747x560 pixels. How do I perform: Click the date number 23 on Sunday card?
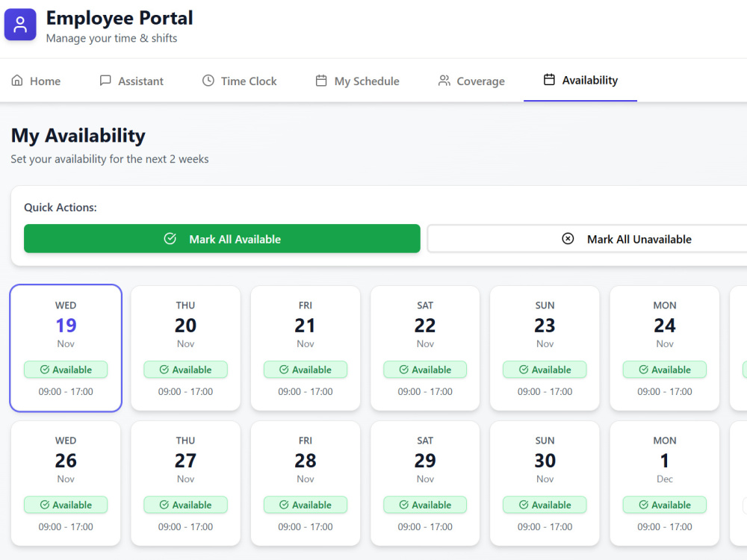[545, 326]
